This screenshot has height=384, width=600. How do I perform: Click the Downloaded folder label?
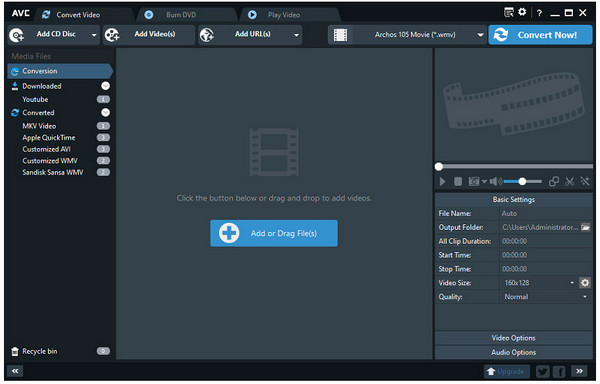pyautogui.click(x=42, y=86)
